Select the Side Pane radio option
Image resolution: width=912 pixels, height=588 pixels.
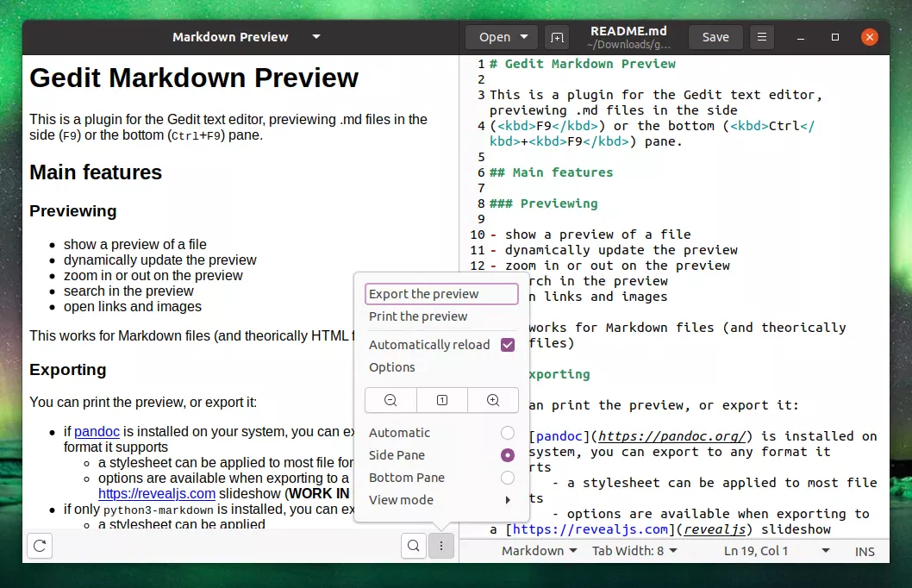click(508, 455)
